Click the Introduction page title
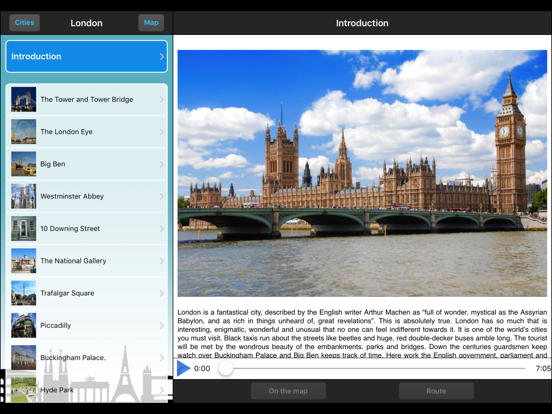 pos(362,23)
